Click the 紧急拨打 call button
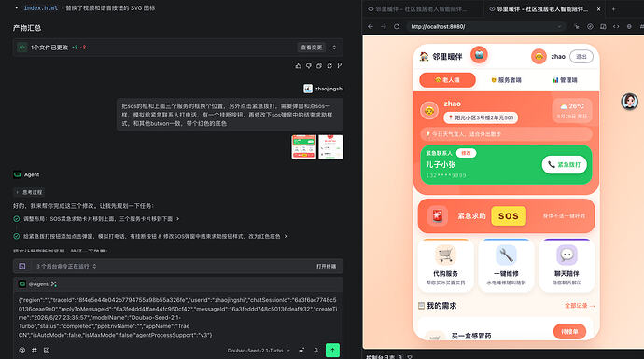644x359 pixels. [x=565, y=164]
